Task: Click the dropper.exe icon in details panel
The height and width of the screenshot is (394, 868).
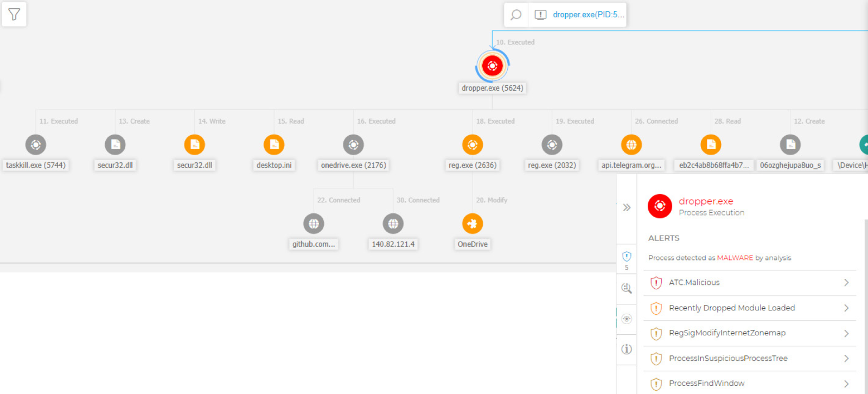Action: (660, 206)
